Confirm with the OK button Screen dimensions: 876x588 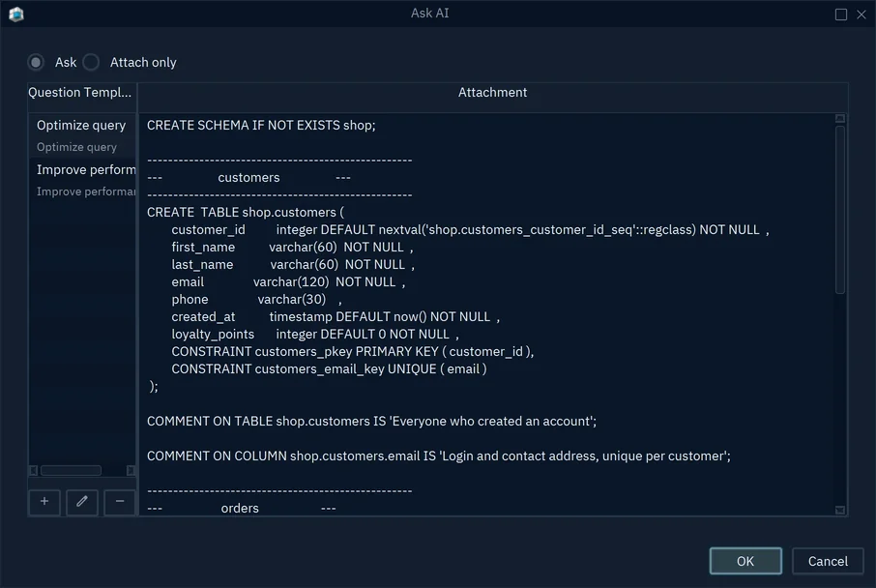tap(745, 561)
